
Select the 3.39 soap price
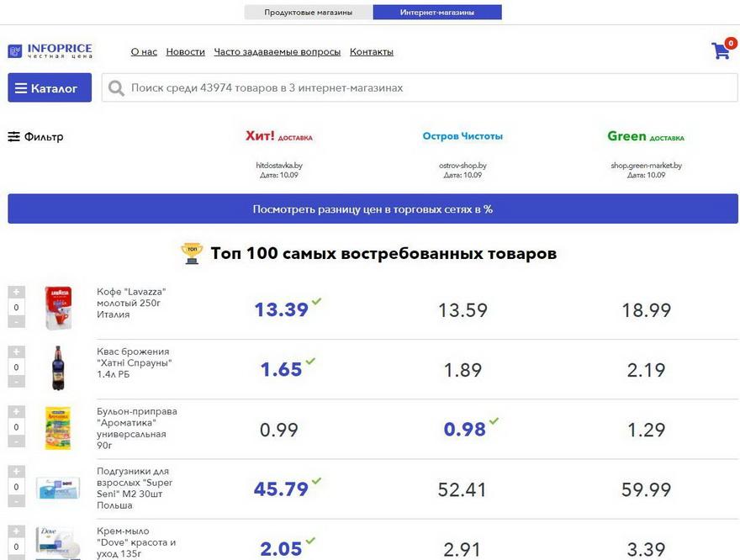646,550
